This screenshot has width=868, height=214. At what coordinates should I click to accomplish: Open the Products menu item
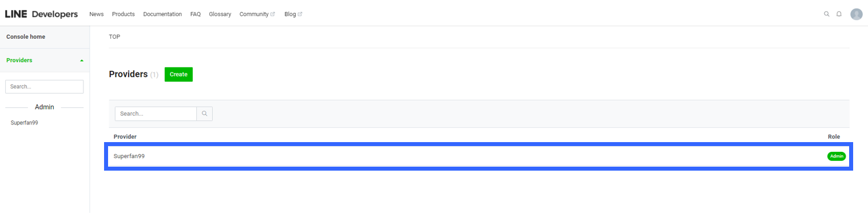pos(124,14)
